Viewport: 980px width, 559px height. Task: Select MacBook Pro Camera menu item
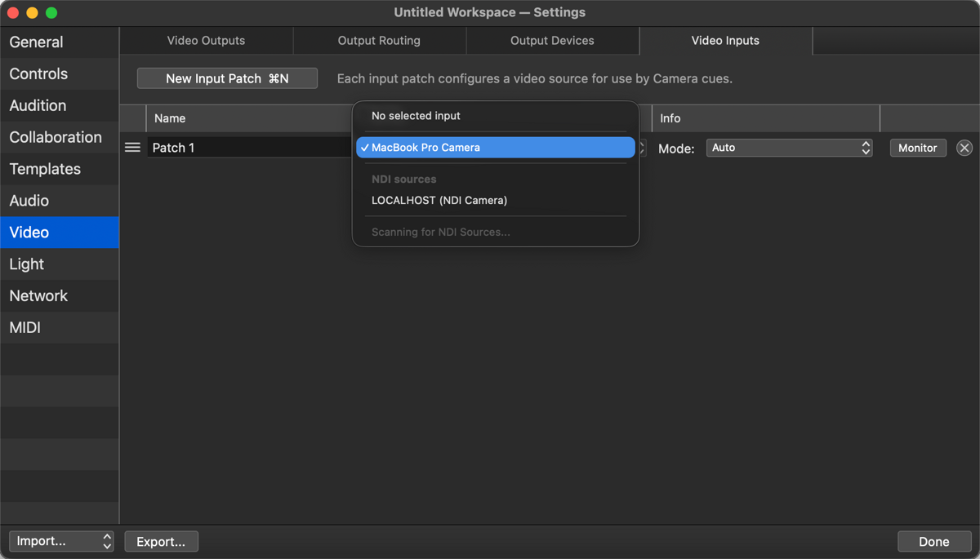[x=496, y=148]
